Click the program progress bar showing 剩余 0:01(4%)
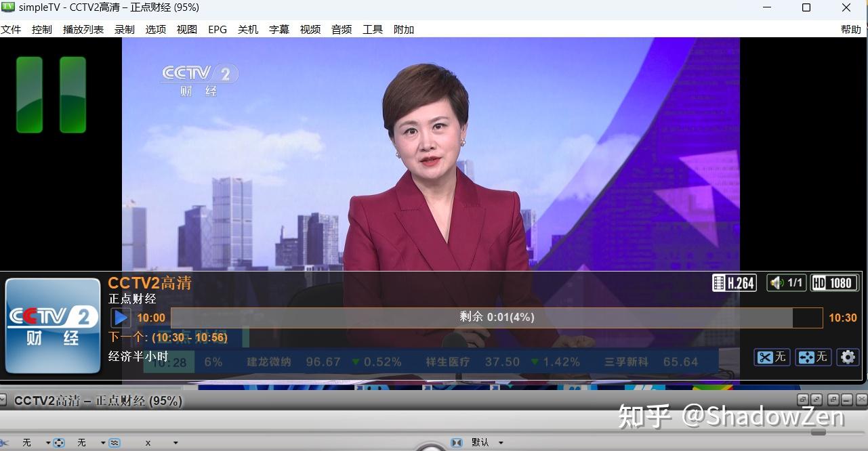The image size is (868, 451). pyautogui.click(x=497, y=318)
